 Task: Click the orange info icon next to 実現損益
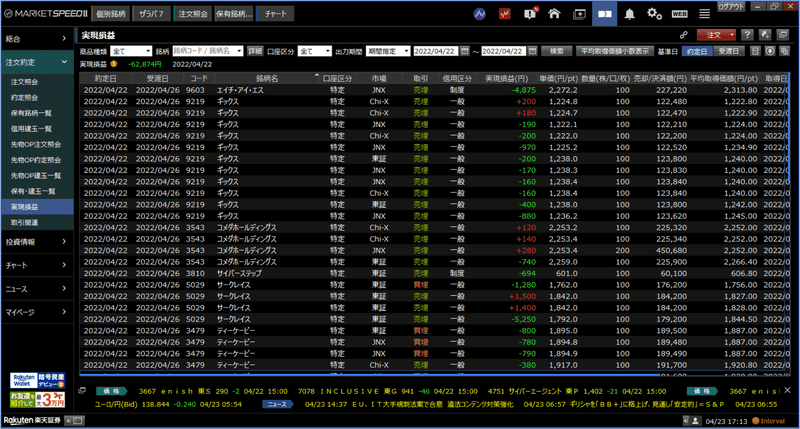114,64
